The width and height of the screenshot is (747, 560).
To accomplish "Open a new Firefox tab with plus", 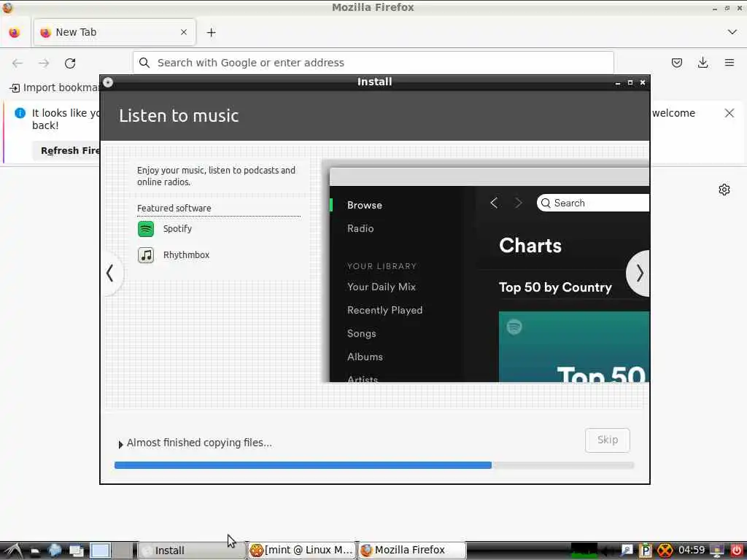I will click(x=211, y=32).
